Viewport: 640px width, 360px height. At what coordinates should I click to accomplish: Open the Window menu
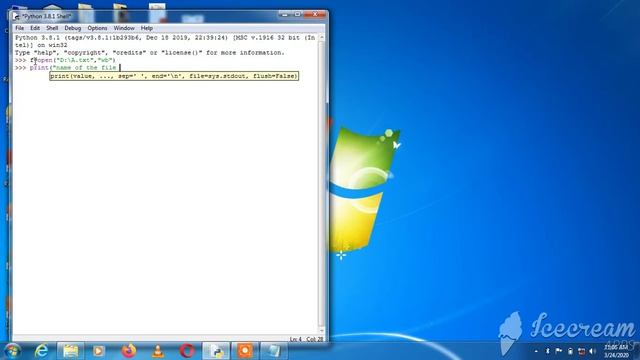[124, 28]
